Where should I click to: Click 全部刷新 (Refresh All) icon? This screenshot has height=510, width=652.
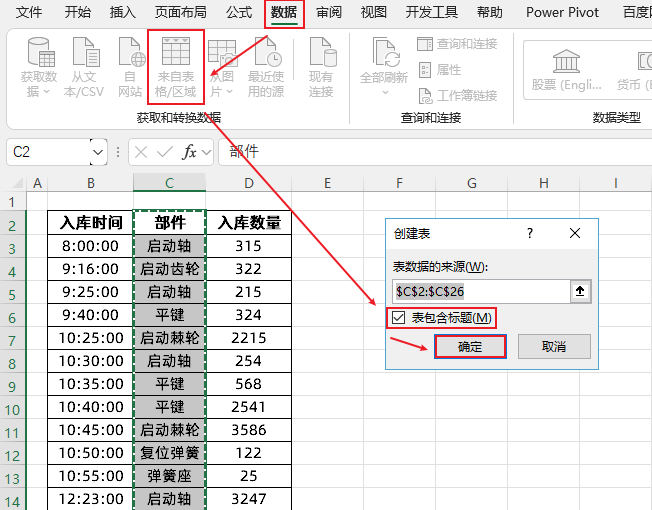click(x=384, y=67)
